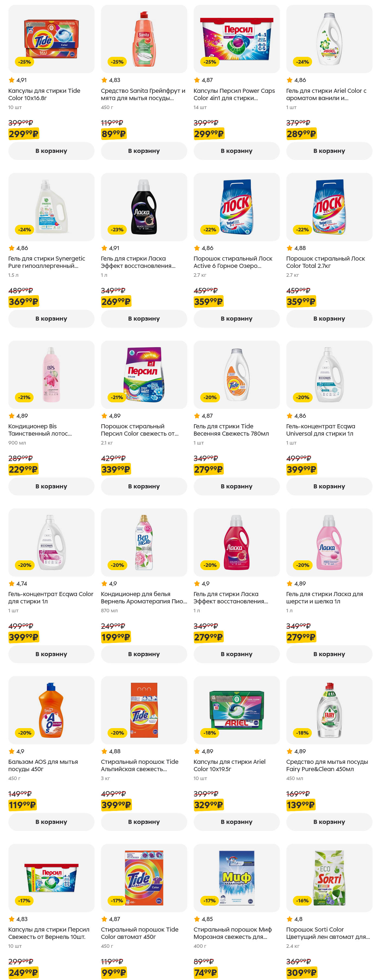
Task: Open the Персил Color powder bag image
Action: (x=144, y=374)
